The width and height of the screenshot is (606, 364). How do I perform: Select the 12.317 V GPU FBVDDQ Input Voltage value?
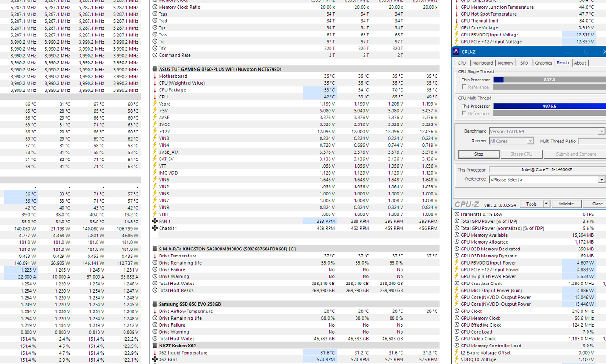coord(579,35)
